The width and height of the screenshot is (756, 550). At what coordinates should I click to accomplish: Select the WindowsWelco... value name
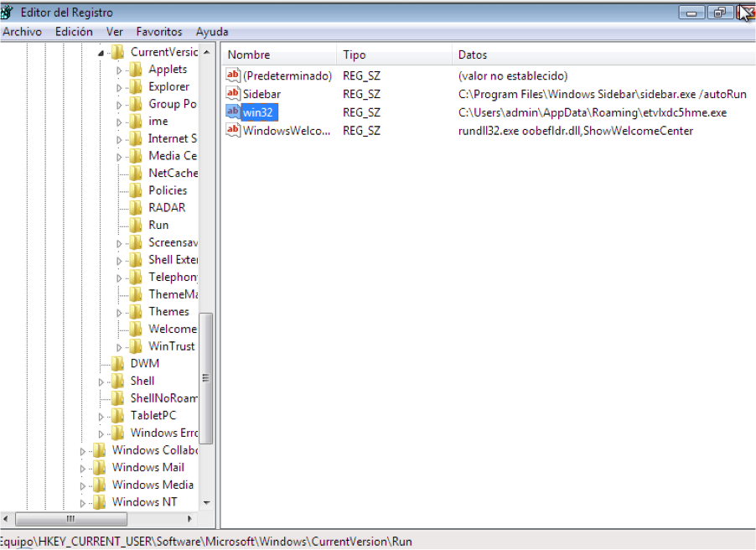pos(287,131)
